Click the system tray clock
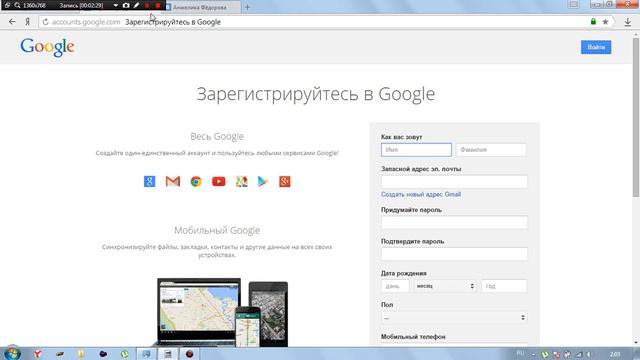The width and height of the screenshot is (640, 360). coord(615,354)
